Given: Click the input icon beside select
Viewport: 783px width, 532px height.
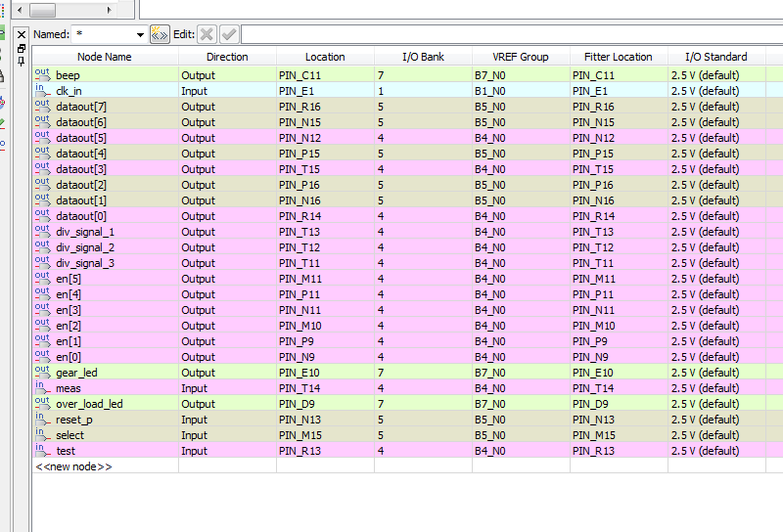Looking at the screenshot, I should pyautogui.click(x=42, y=434).
